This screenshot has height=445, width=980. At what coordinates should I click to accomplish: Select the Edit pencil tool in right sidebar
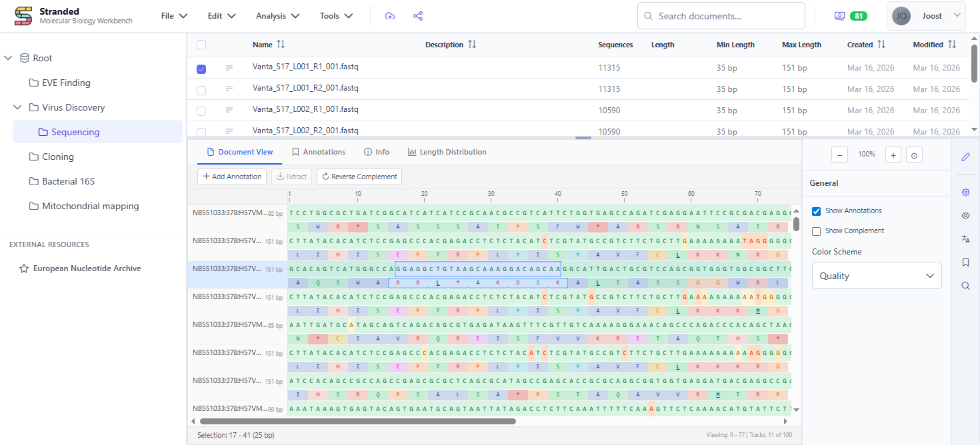[x=965, y=157]
